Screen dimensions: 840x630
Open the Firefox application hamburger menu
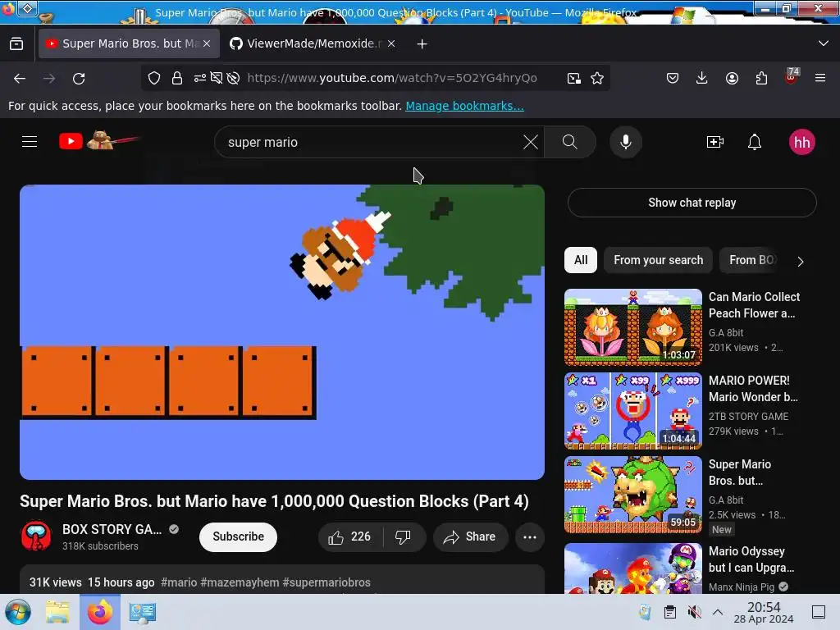pyautogui.click(x=819, y=78)
